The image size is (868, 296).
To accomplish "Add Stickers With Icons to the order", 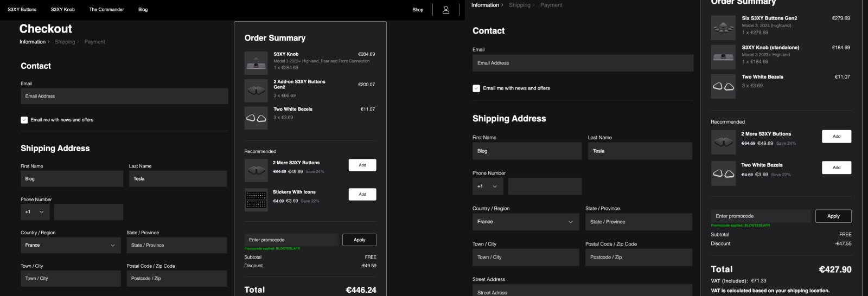I will [362, 194].
